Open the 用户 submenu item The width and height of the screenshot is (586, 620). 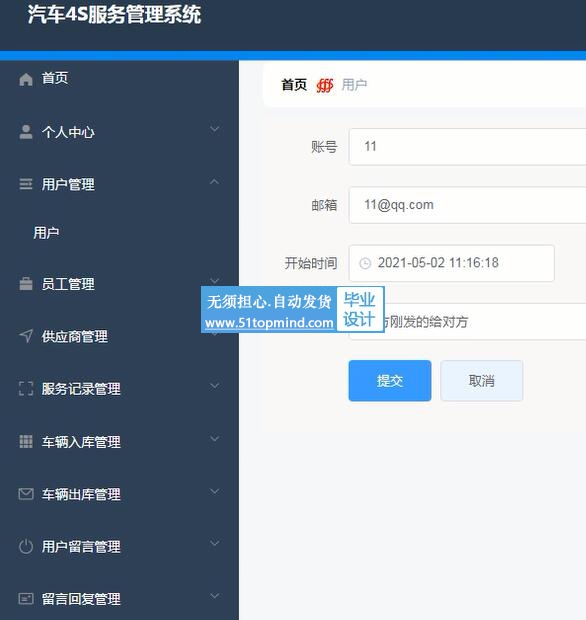pos(46,232)
